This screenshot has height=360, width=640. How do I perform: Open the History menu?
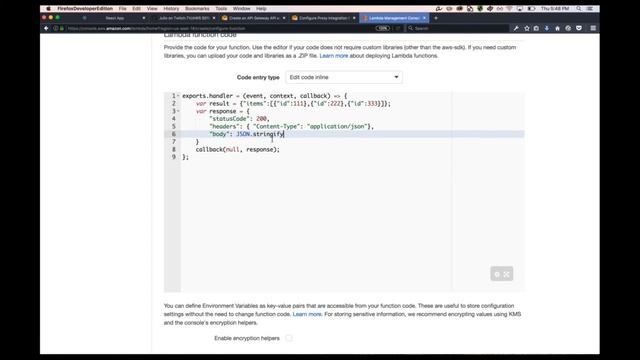pyautogui.click(x=171, y=8)
